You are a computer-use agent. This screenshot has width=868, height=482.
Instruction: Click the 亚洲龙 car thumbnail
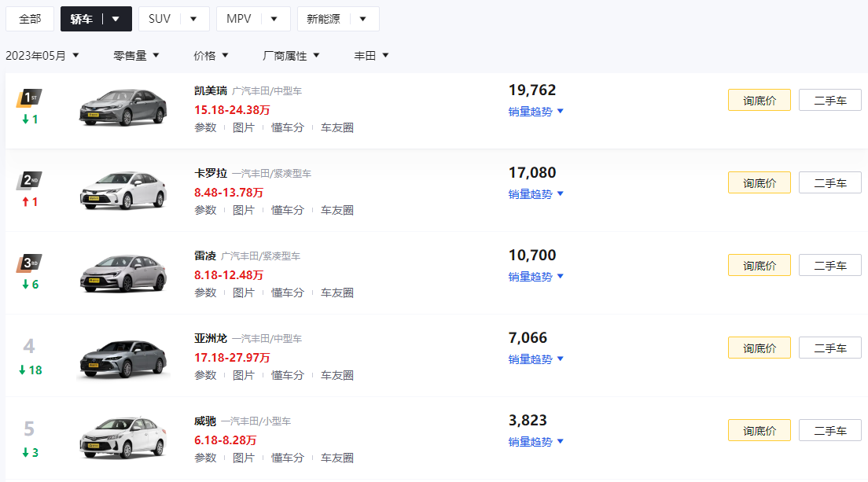pyautogui.click(x=123, y=359)
